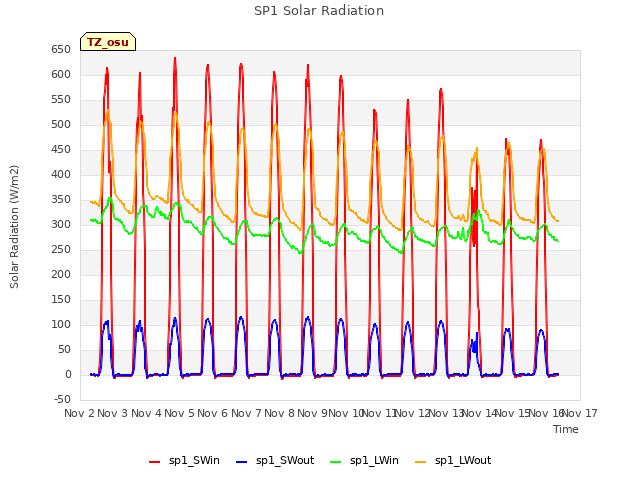This screenshot has width=640, height=480.
Task: Click the Nov 7 x-axis label
Action: click(246, 413)
